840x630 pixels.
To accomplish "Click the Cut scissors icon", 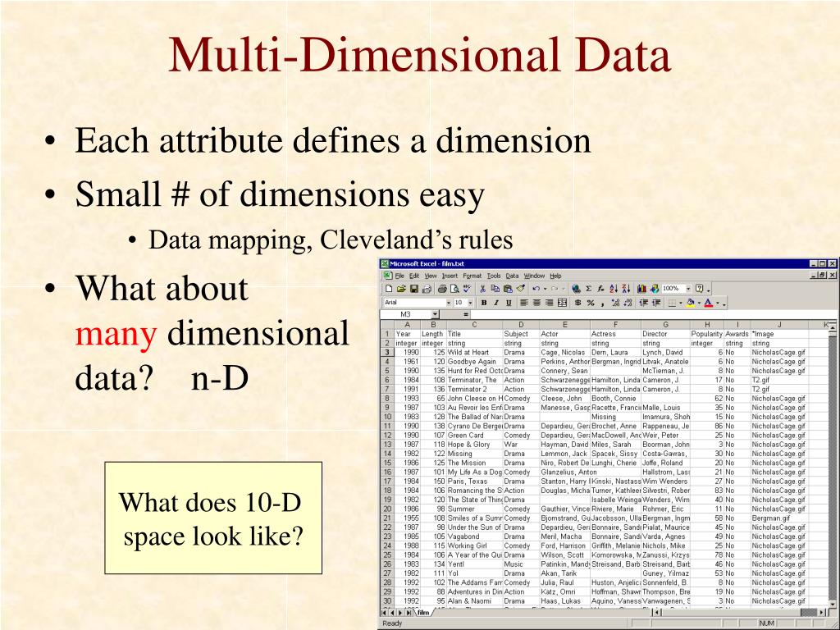I will pos(482,289).
